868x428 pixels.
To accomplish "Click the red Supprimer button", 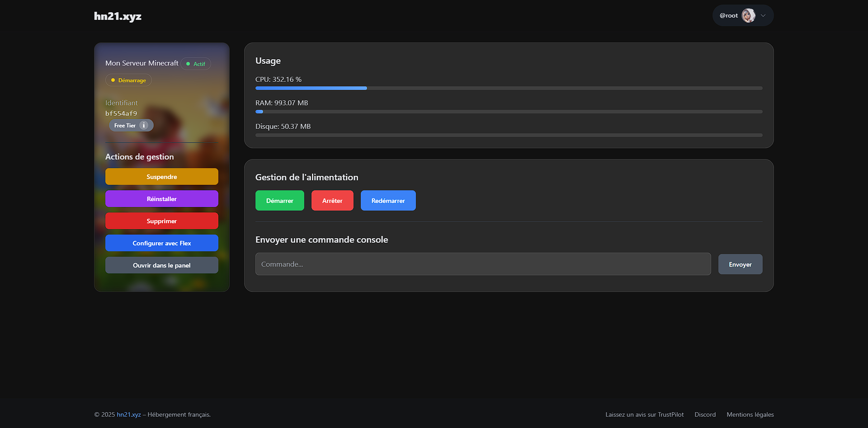I will [161, 221].
